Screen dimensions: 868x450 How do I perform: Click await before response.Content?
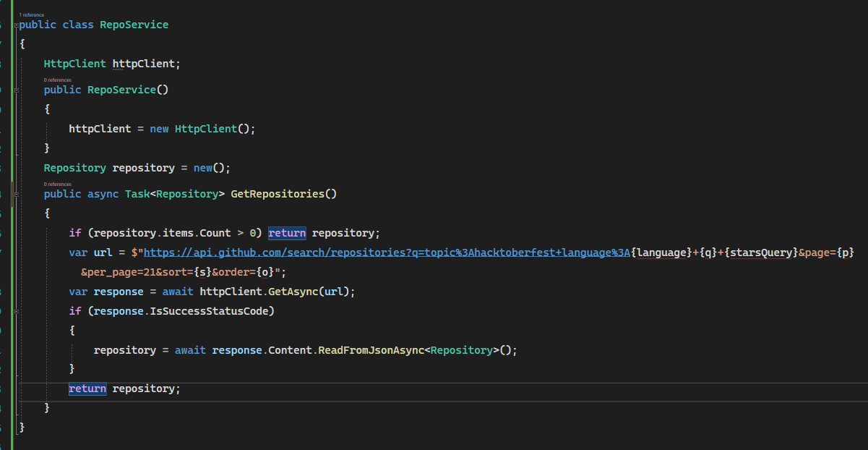pos(190,350)
